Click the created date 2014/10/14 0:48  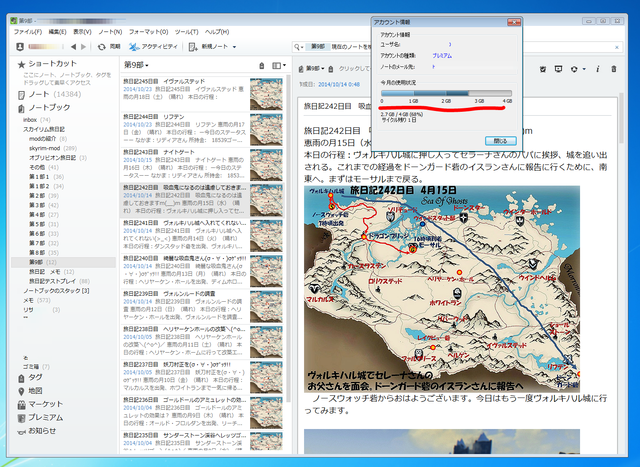[339, 85]
